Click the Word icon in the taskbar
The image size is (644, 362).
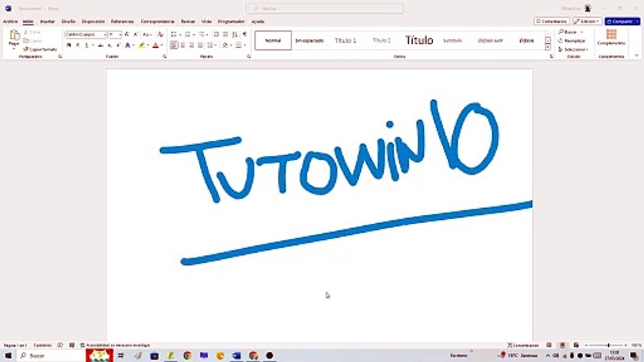pos(236,355)
